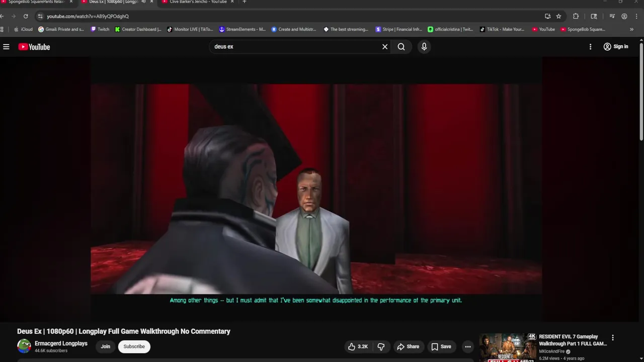Open more actions ellipsis under video
The width and height of the screenshot is (644, 362).
[x=468, y=346]
